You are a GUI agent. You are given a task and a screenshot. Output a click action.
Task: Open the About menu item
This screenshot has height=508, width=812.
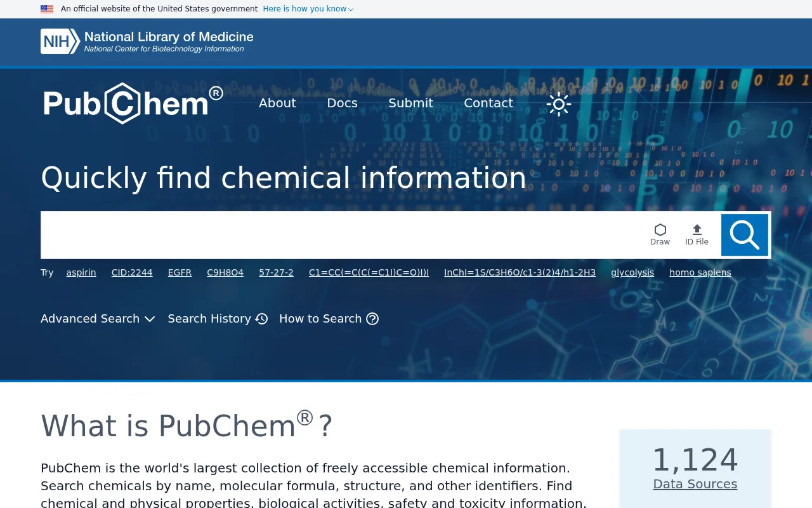[277, 103]
